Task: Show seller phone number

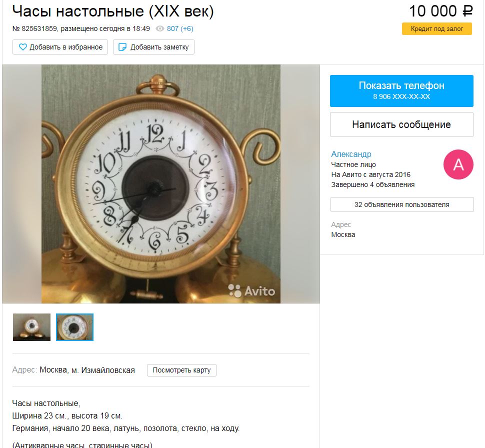Action: pos(401,90)
